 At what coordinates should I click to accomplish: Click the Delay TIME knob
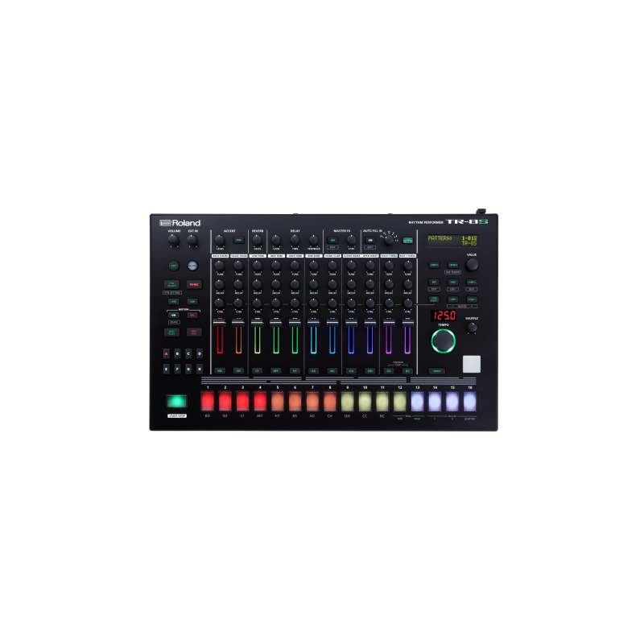click(x=295, y=240)
